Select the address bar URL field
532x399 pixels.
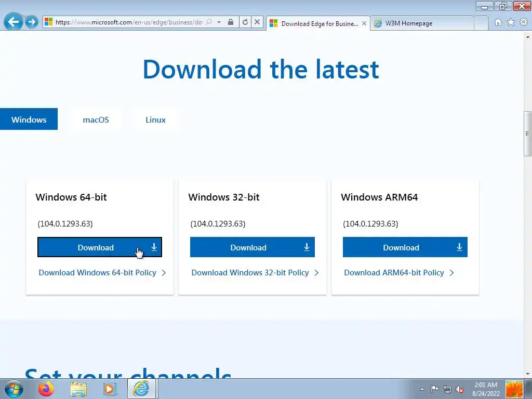point(129,22)
